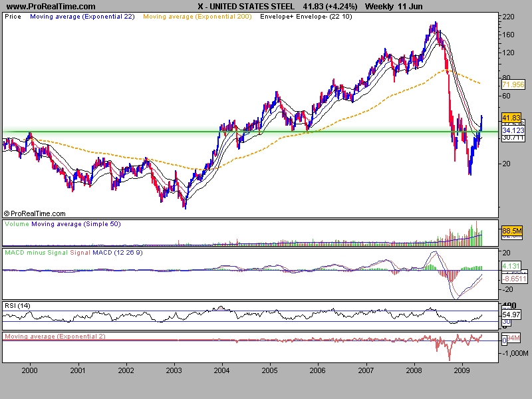Image resolution: width=532 pixels, height=399 pixels.
Task: Click the 20 label on MACD axis
Action: 506,253
